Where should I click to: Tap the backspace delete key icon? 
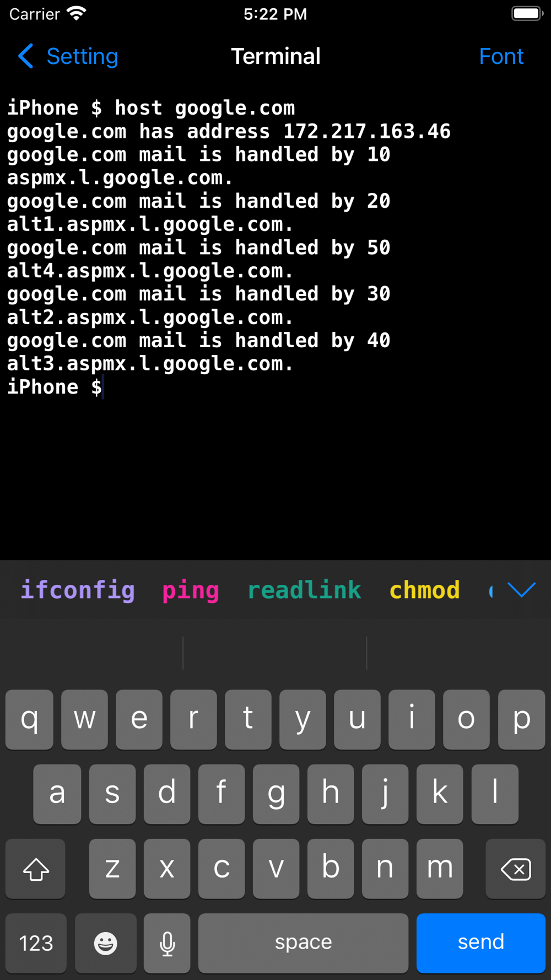pos(516,869)
